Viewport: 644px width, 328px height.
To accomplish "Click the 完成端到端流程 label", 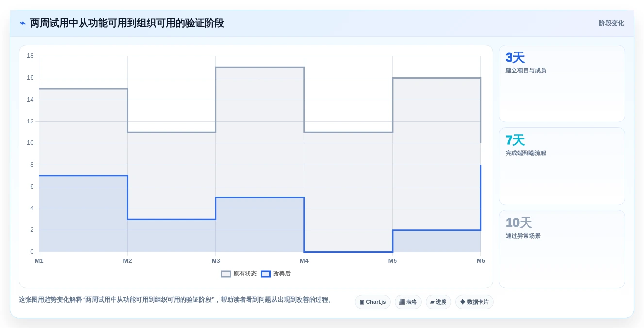I will 526,153.
